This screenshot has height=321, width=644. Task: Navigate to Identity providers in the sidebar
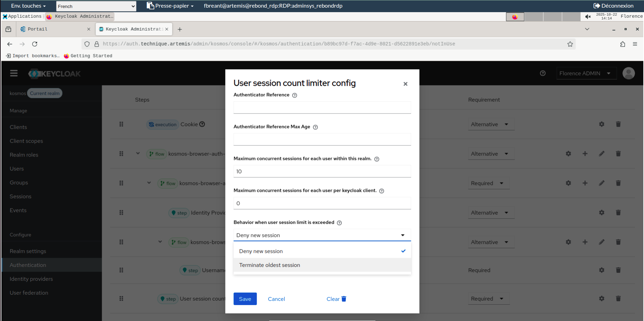point(31,279)
